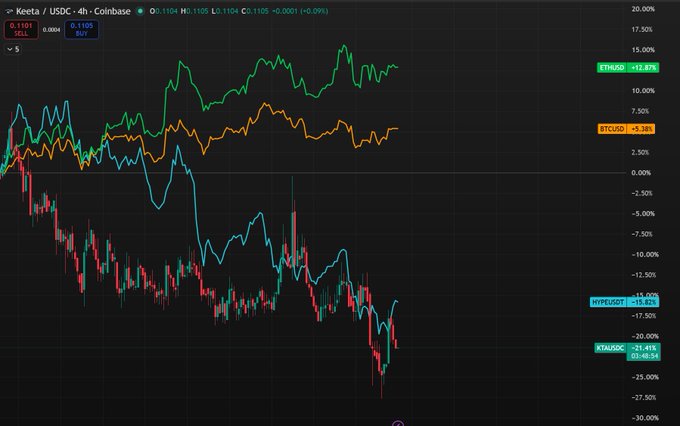
Task: Click the -12.50% scale label
Action: (644, 275)
